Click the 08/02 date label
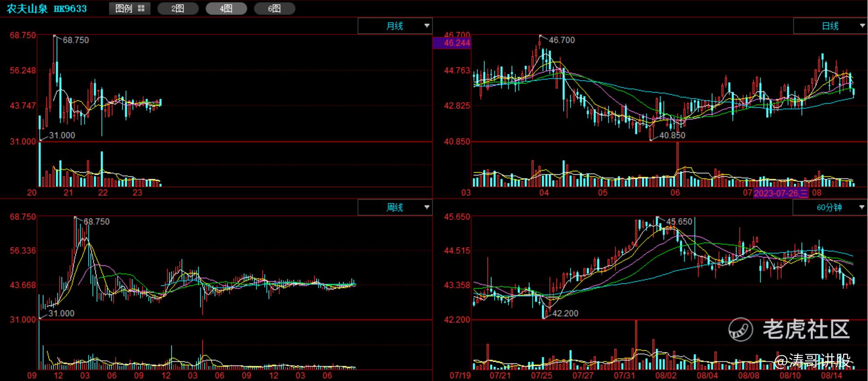This screenshot has width=868, height=381. 666,375
